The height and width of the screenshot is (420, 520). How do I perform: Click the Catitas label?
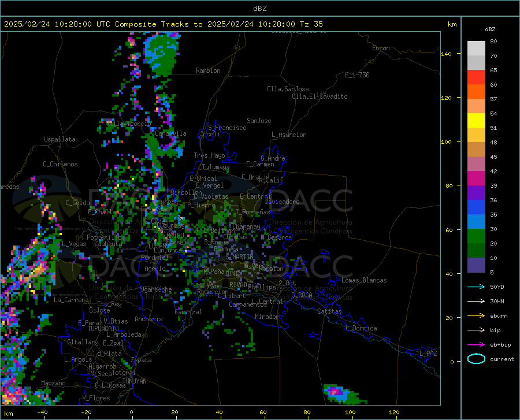(x=329, y=311)
